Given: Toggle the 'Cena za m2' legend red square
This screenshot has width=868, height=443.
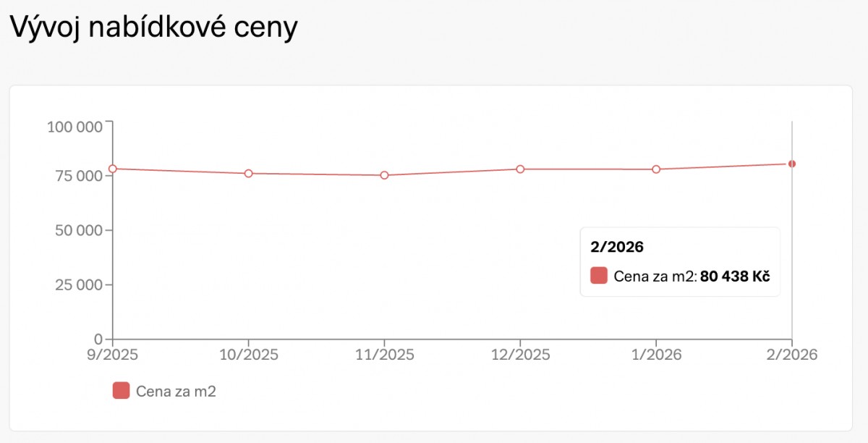Looking at the screenshot, I should coord(121,391).
